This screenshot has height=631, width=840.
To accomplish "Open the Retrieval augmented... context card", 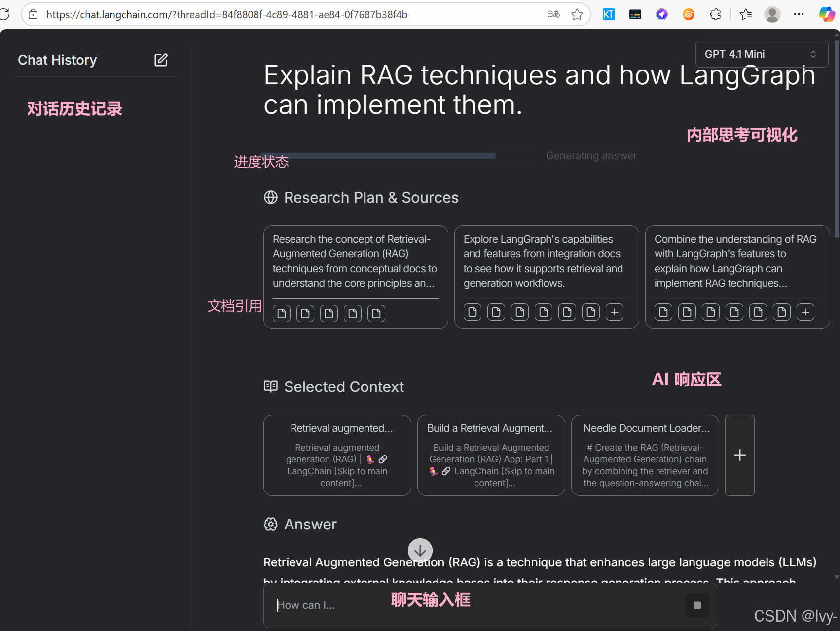I will 337,455.
